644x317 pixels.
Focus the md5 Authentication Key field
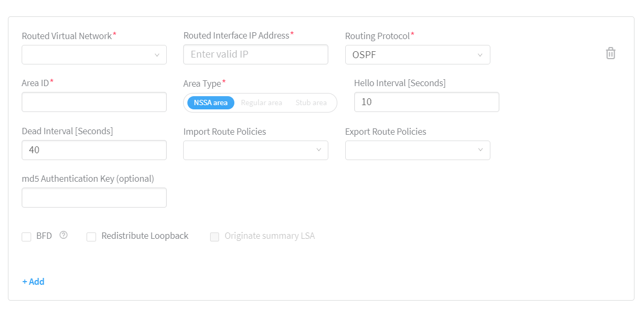94,198
